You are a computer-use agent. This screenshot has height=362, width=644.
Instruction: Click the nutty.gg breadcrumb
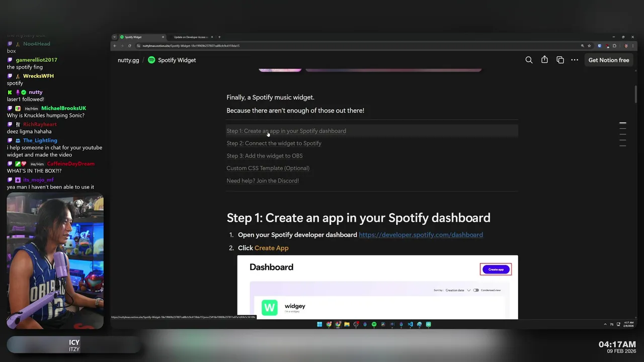coord(128,60)
